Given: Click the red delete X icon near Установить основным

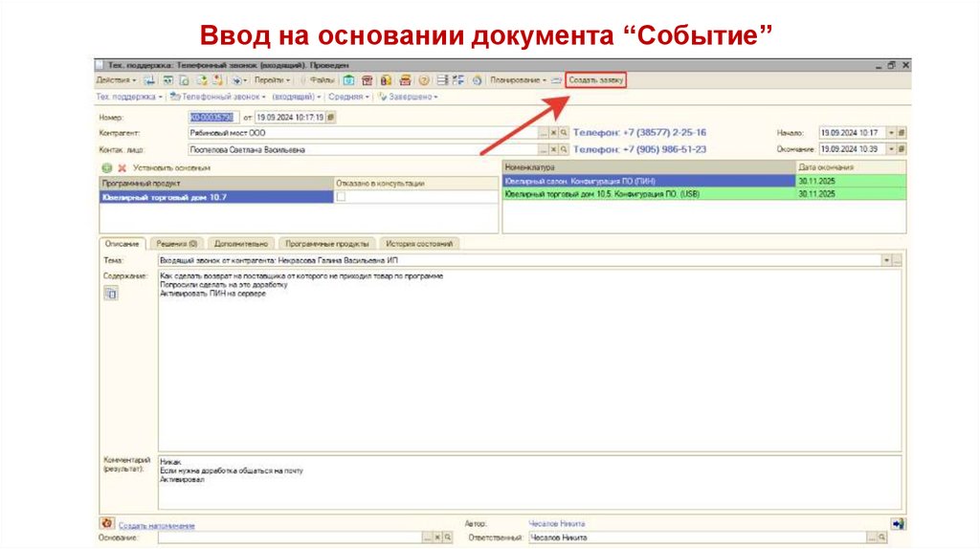Looking at the screenshot, I should click(x=122, y=168).
